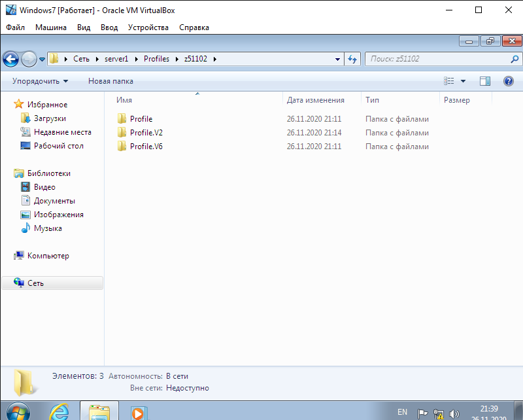Select Документы in the Libraries tree
Viewport: 523px width, 420px height.
[x=54, y=201]
